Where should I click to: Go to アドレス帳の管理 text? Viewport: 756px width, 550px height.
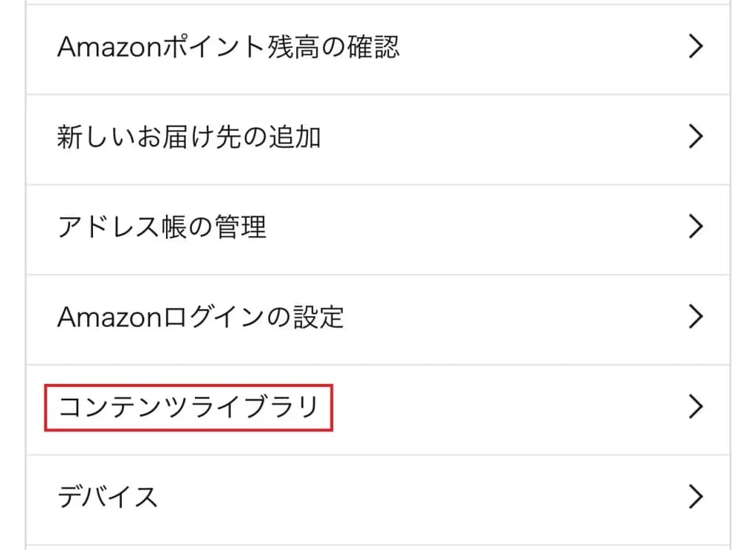point(162,227)
